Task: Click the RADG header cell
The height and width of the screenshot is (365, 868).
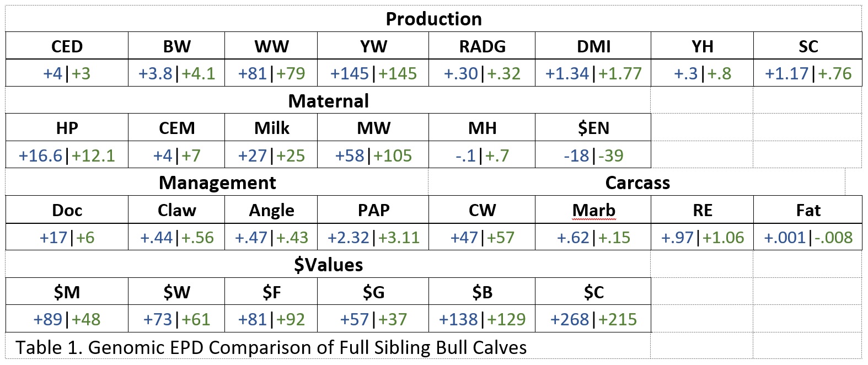Action: coord(482,46)
